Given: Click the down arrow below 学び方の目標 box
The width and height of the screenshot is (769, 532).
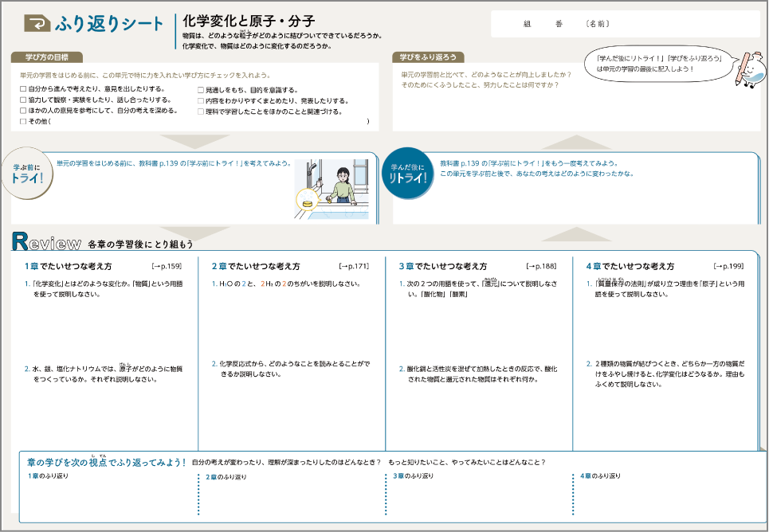Looking at the screenshot, I should pos(195,141).
